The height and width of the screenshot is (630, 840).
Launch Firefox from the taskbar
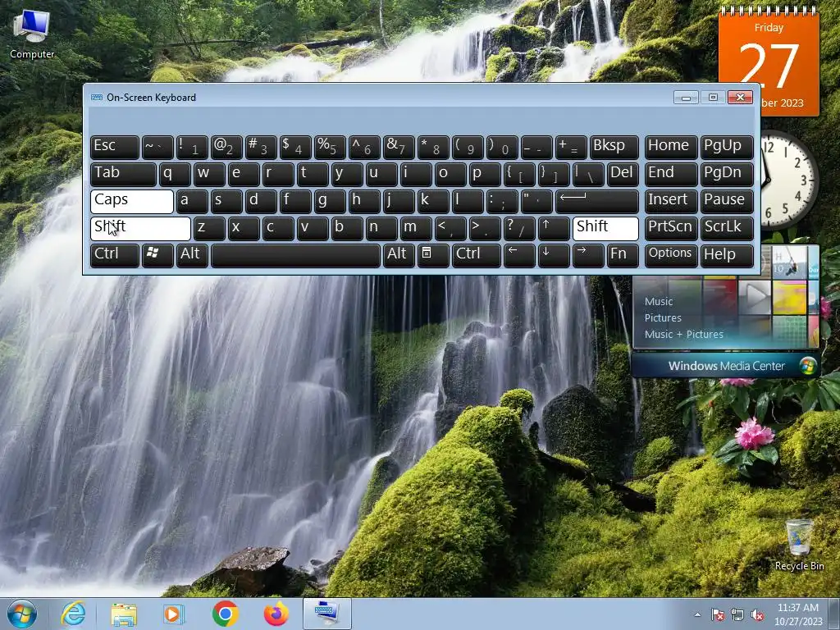pyautogui.click(x=276, y=614)
